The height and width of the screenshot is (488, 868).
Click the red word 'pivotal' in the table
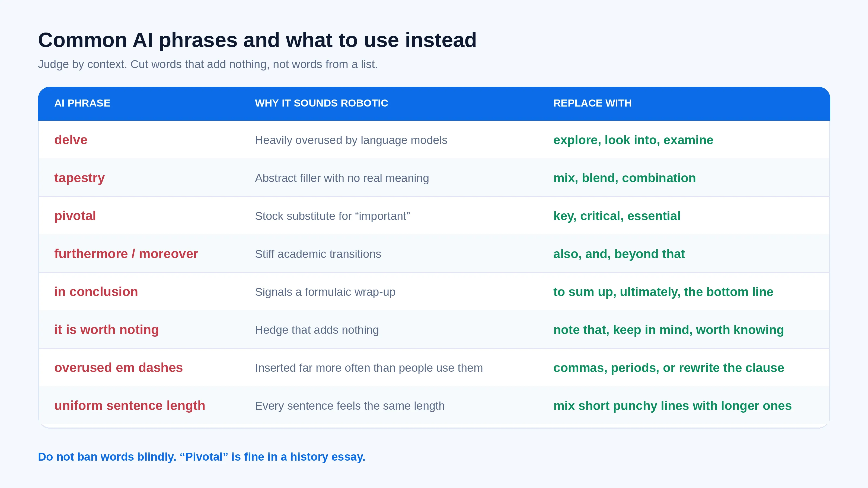coord(75,216)
